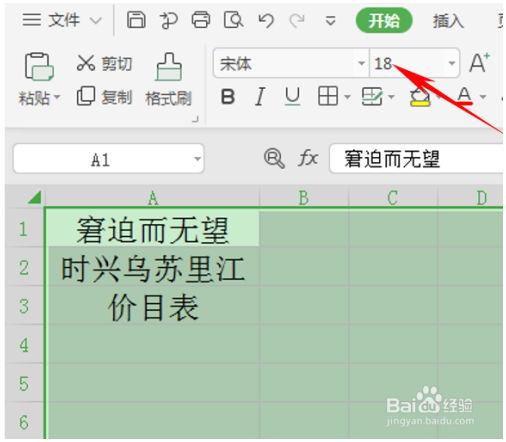Click the 开始 tab button

coord(384,21)
